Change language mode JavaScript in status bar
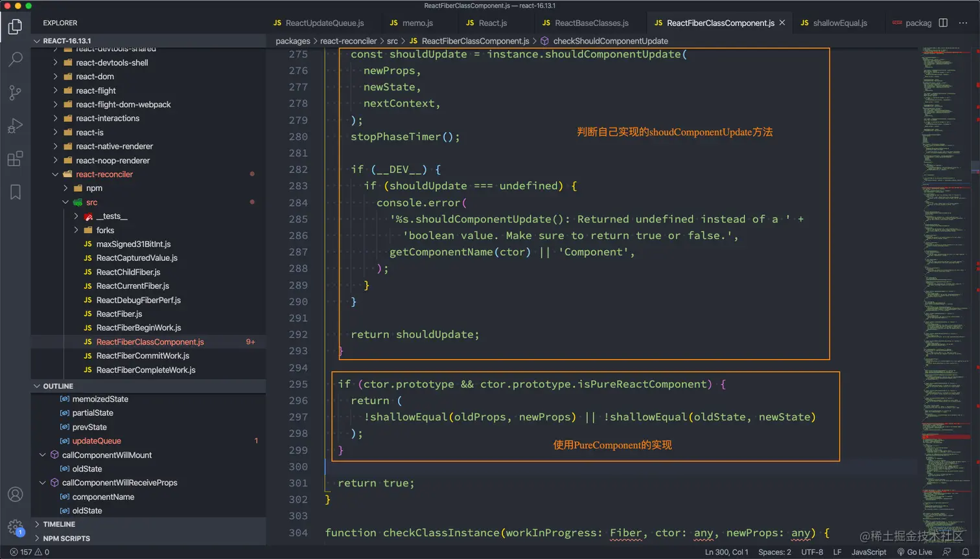 [x=869, y=552]
